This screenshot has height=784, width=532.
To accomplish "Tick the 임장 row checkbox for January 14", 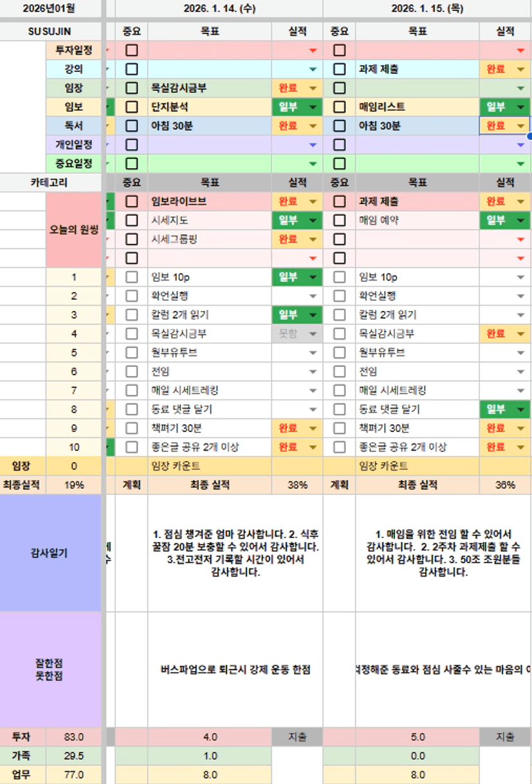I will pyautogui.click(x=132, y=88).
